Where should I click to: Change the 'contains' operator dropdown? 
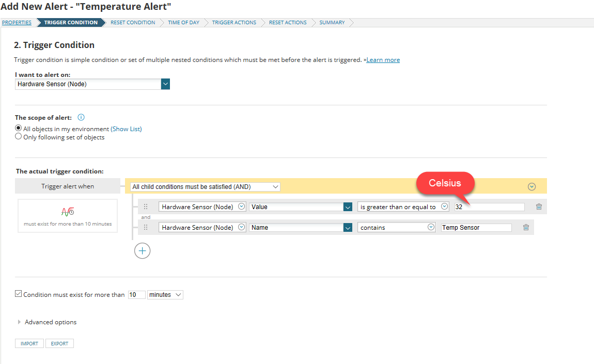(x=396, y=227)
